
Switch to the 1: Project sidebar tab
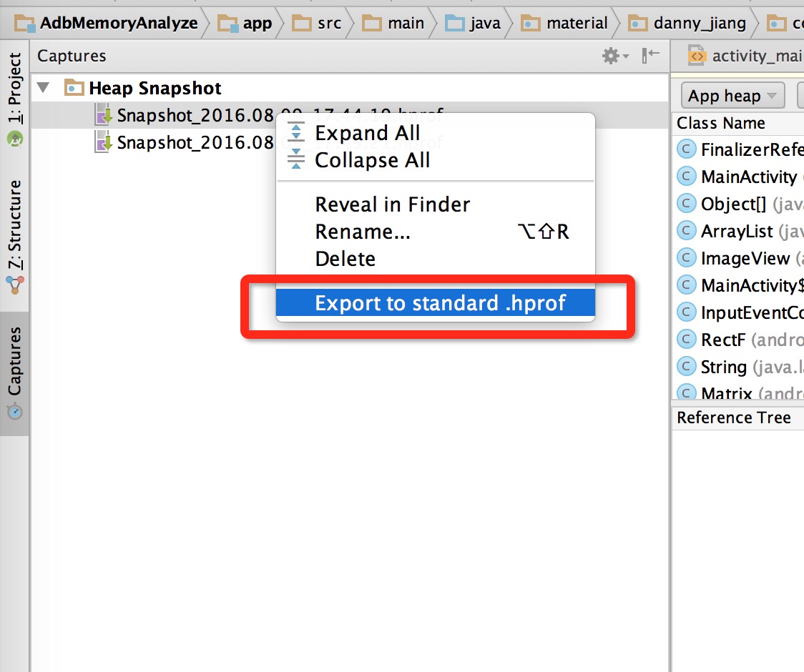coord(15,86)
